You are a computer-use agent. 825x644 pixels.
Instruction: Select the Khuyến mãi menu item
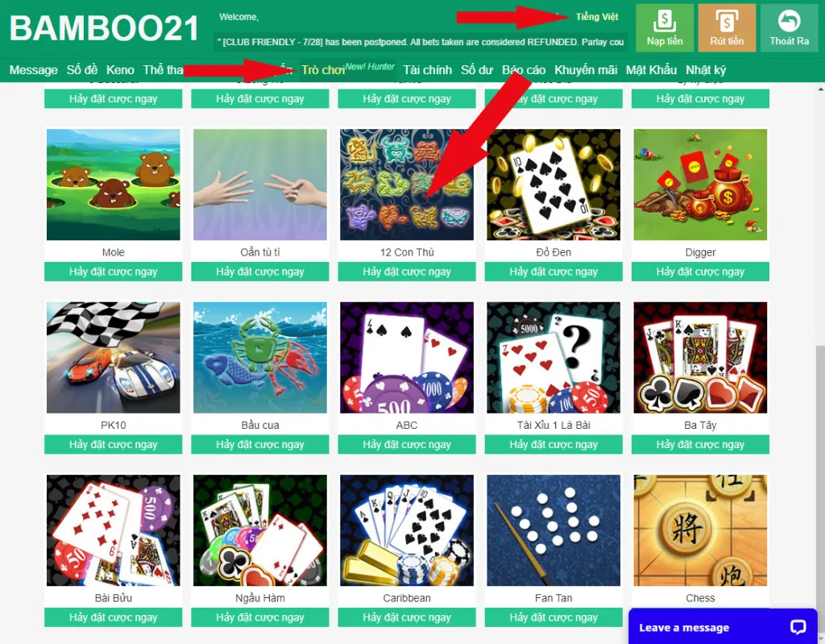pos(586,70)
